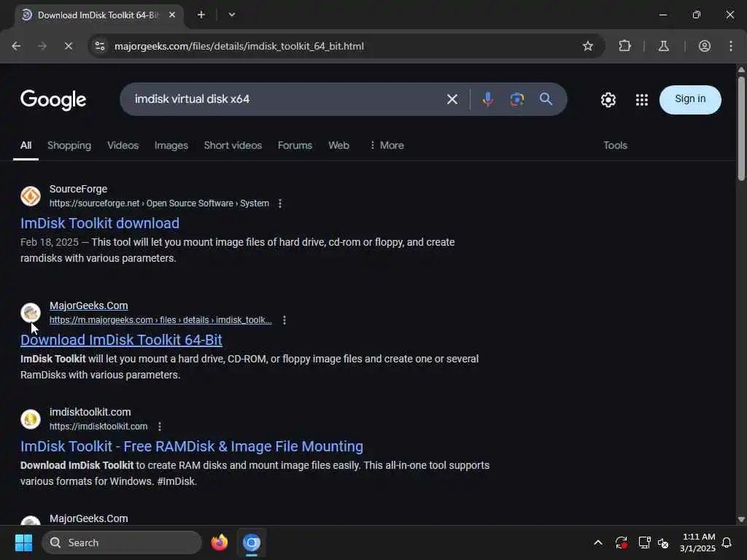Switch to Short videos tab

[233, 146]
